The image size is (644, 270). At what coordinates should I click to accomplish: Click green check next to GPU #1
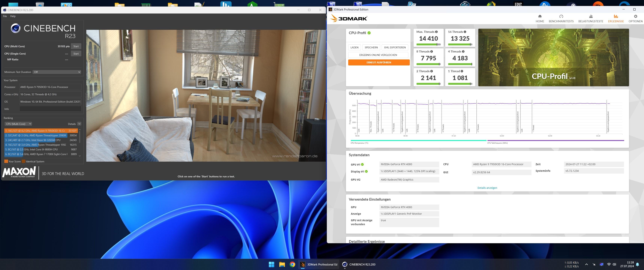point(362,165)
